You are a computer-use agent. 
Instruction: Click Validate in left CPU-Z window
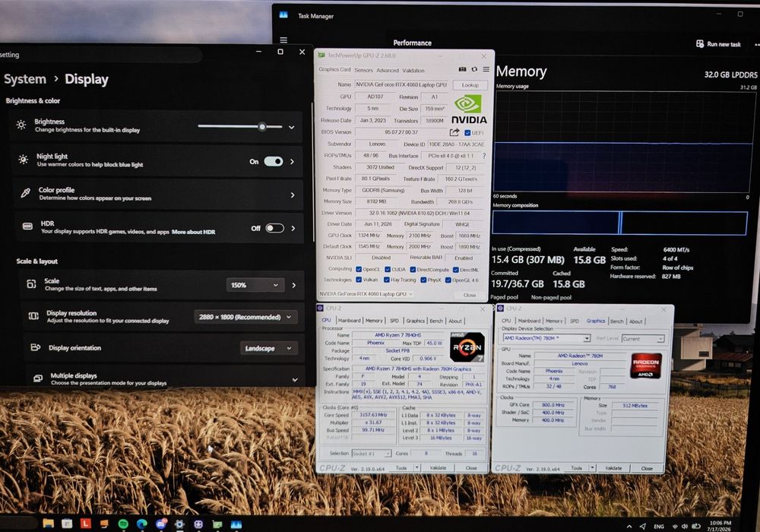point(438,467)
